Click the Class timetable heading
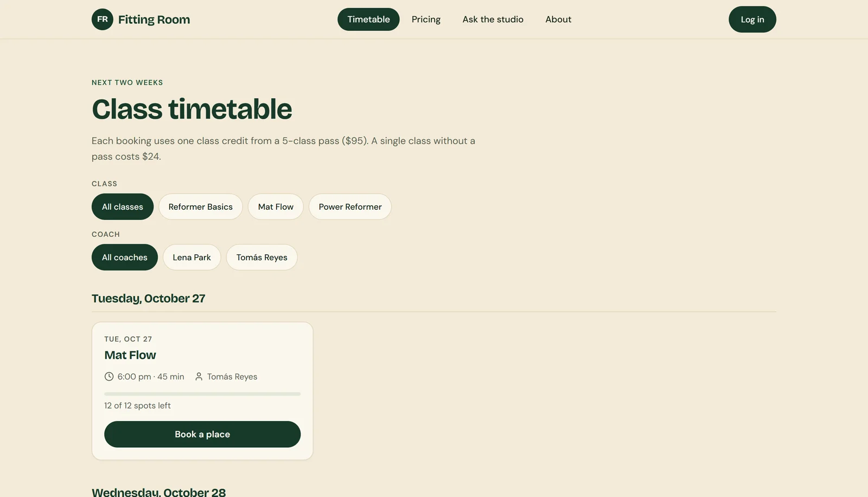Screen dimensions: 868x497 coord(192,109)
